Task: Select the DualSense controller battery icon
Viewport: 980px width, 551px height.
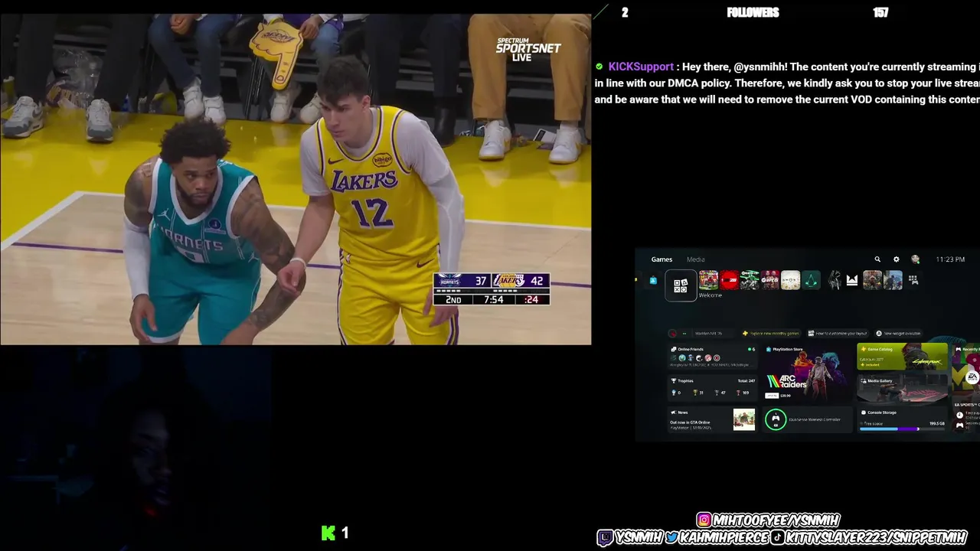Action: [776, 419]
